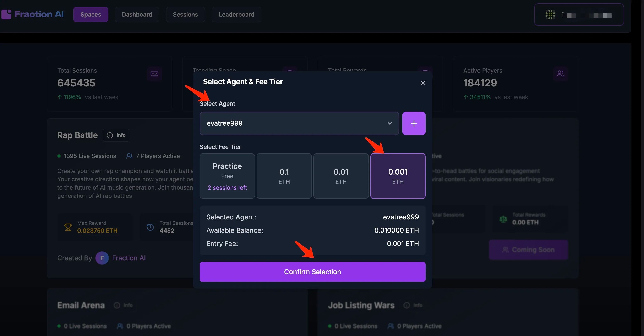Viewport: 644px width, 336px height.
Task: Select the 0.1 ETH fee tier
Action: [x=284, y=176]
